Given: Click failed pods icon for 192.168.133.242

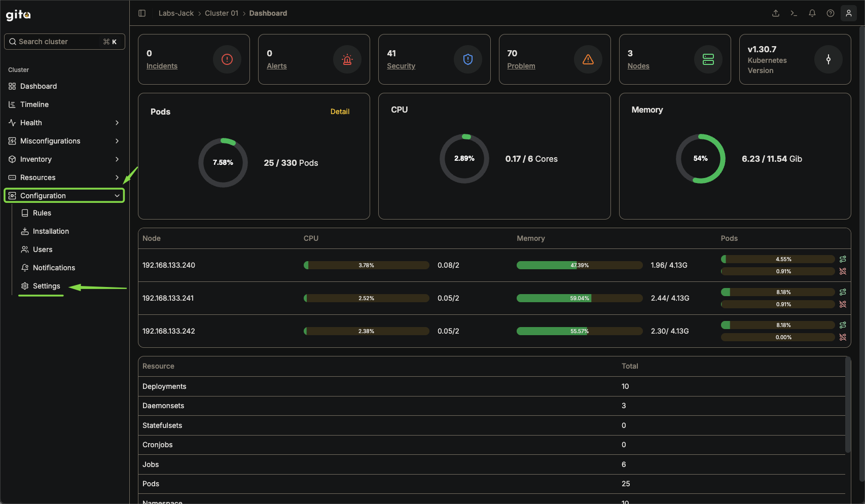Looking at the screenshot, I should pyautogui.click(x=843, y=337).
